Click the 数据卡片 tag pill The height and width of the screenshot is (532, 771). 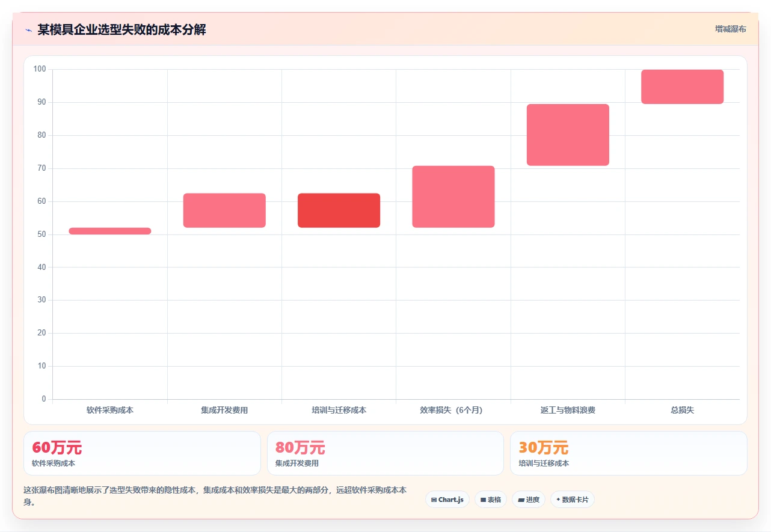tap(573, 500)
